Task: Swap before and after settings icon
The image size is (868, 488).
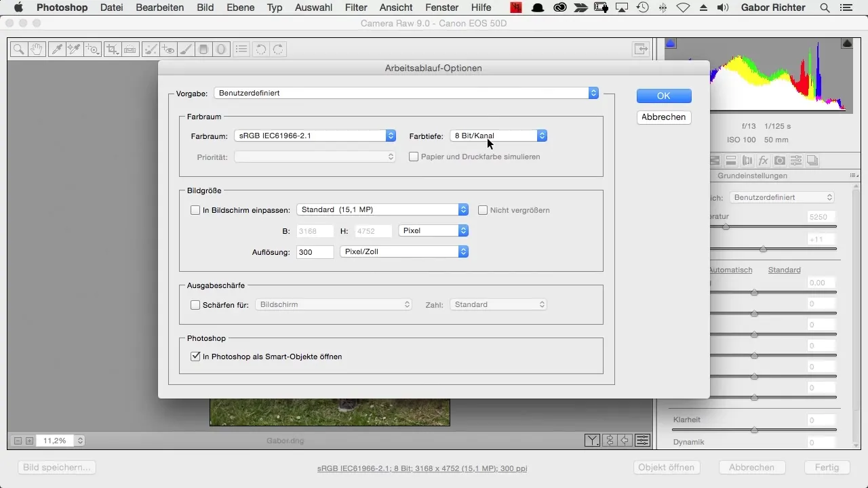Action: tap(610, 441)
